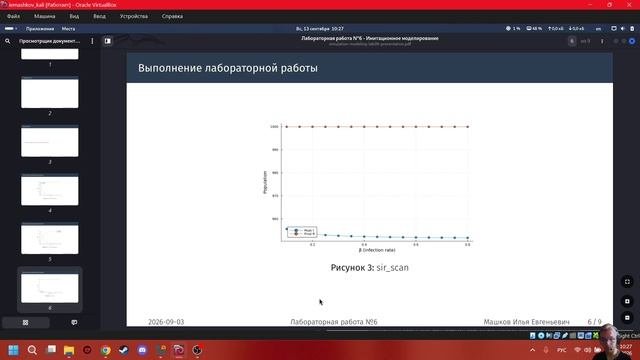Click the VirtualBox USB pen status icon
This screenshot has width=640, height=360.
coord(565,336)
